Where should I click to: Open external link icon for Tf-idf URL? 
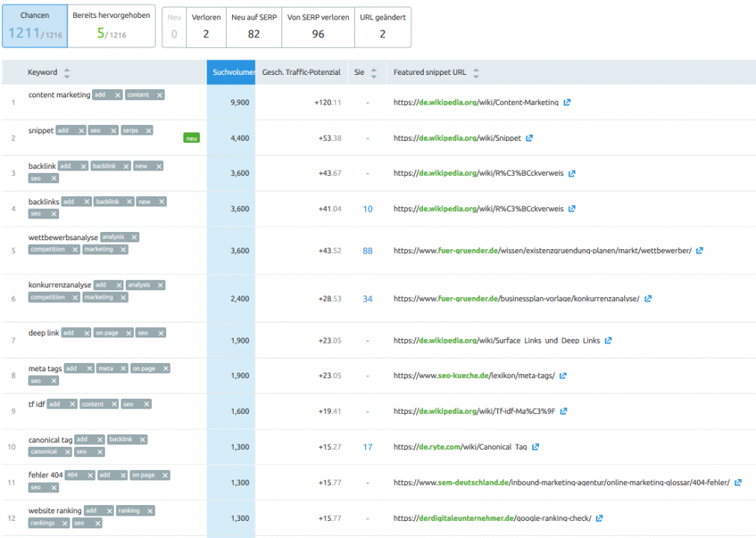(x=564, y=412)
